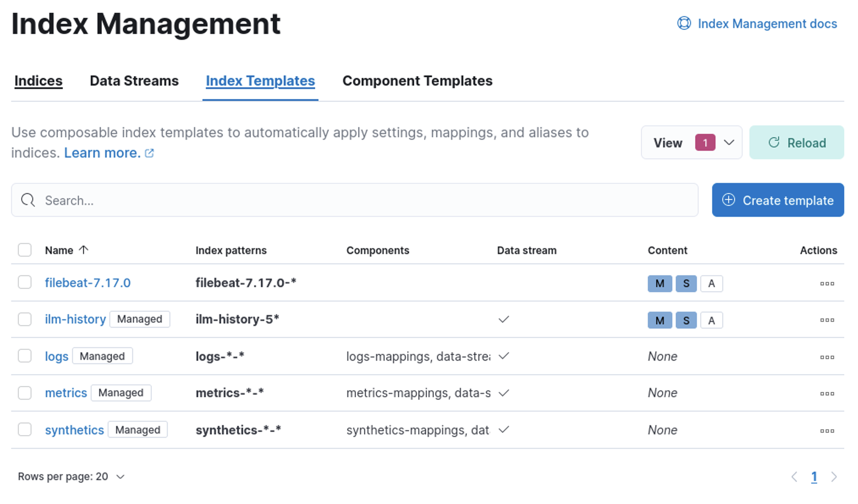
Task: Open actions menu for filebeat-7.17.0 row
Action: coord(827,283)
